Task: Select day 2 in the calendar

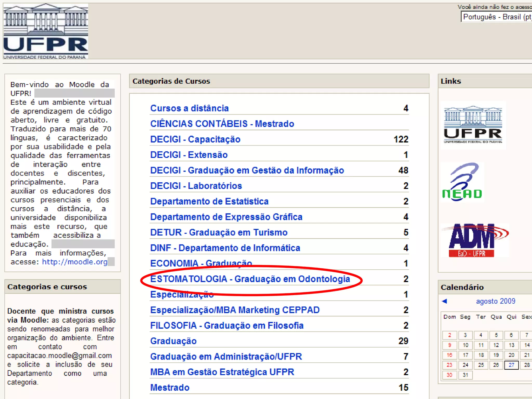Action: tap(449, 335)
